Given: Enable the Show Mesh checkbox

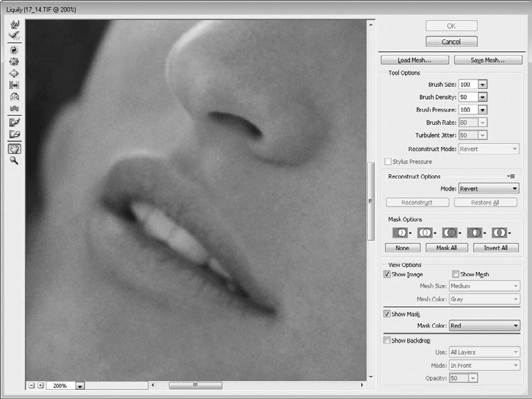Looking at the screenshot, I should coord(456,273).
